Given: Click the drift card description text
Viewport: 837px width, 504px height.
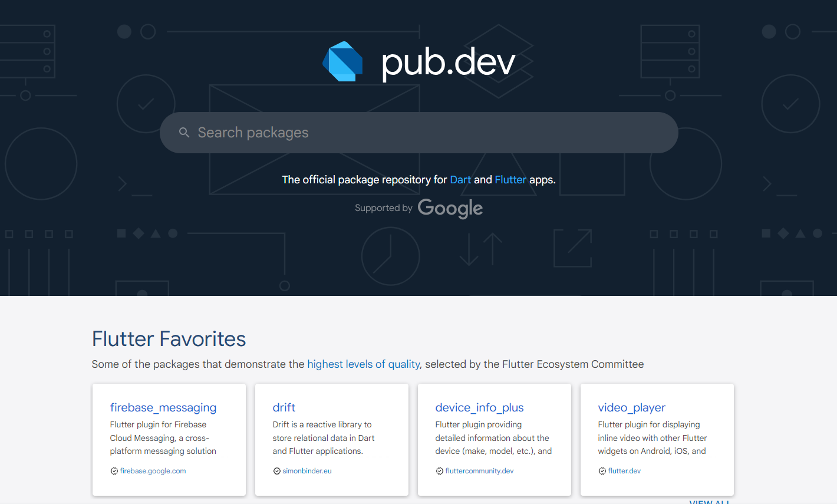Looking at the screenshot, I should (324, 438).
